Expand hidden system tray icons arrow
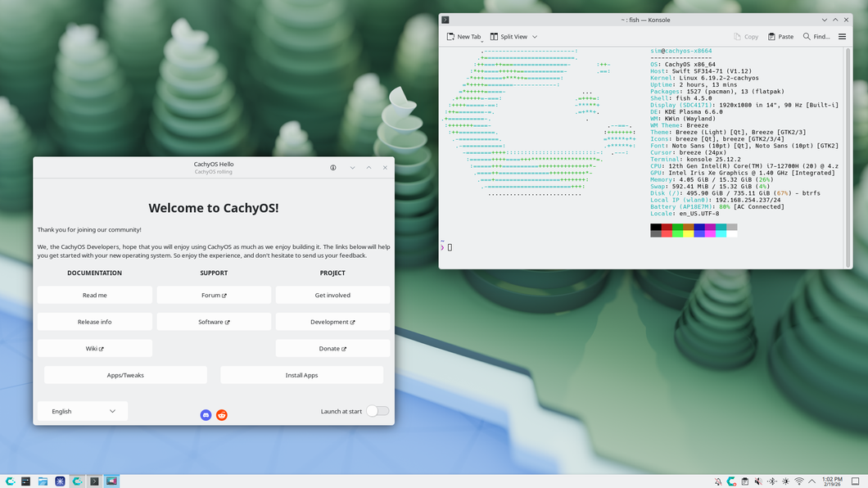 (812, 481)
